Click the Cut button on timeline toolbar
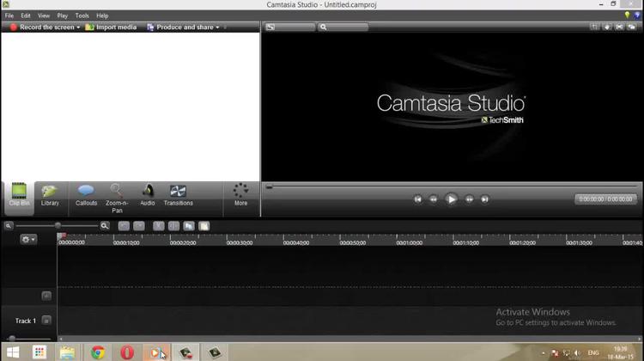Viewport: 644px width, 361px height. pyautogui.click(x=159, y=226)
